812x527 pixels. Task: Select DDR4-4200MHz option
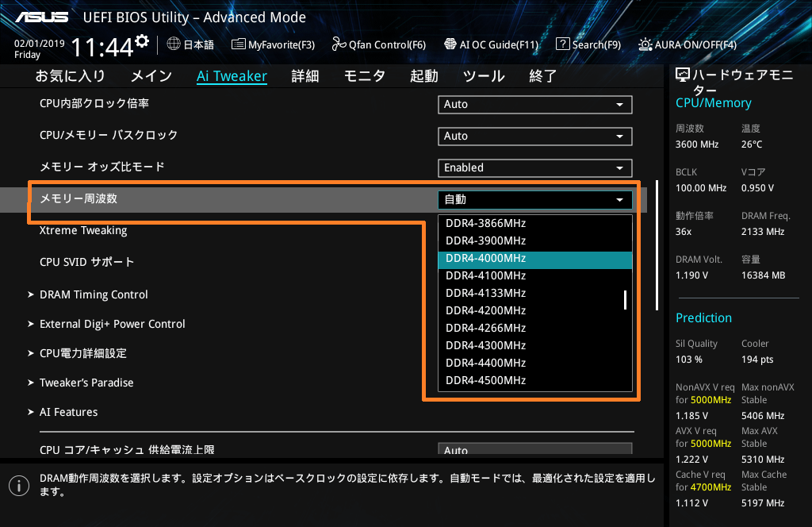535,311
